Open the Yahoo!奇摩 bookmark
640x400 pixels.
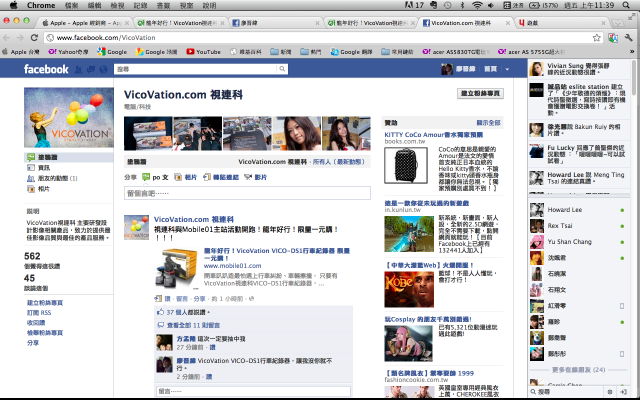click(x=68, y=52)
